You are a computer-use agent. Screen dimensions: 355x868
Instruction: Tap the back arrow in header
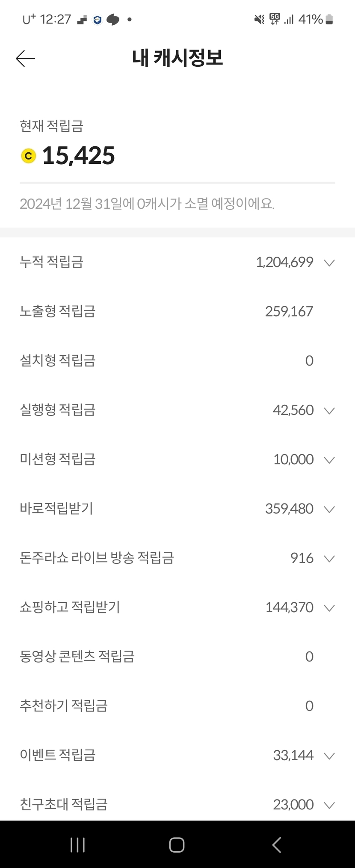point(25,59)
